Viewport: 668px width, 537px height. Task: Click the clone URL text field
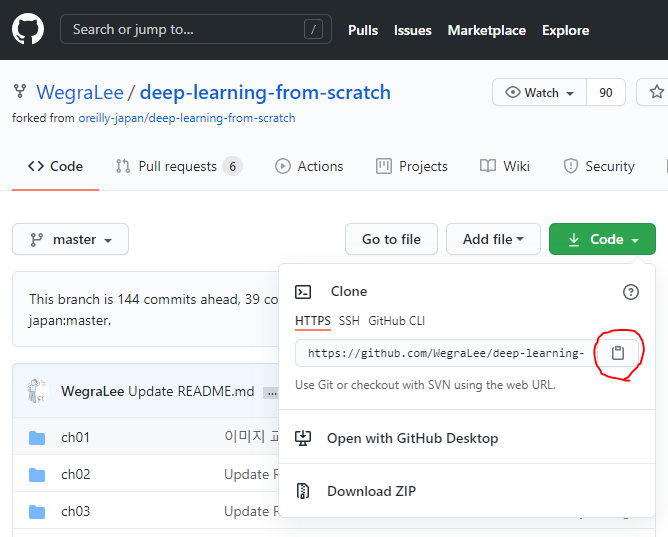coord(446,353)
